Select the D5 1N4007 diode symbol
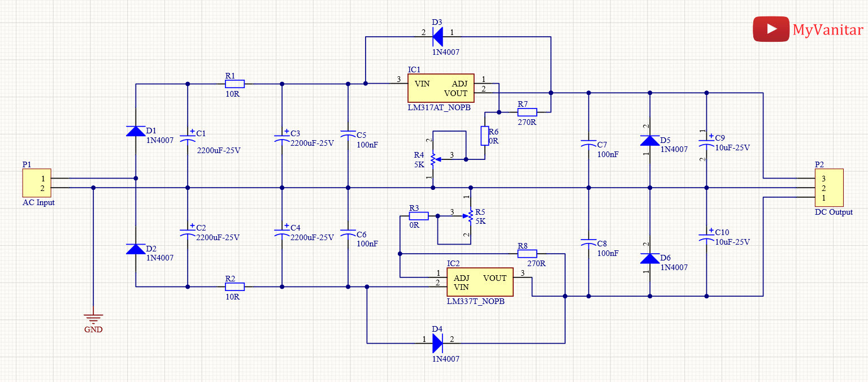The width and height of the screenshot is (868, 382). click(x=649, y=140)
